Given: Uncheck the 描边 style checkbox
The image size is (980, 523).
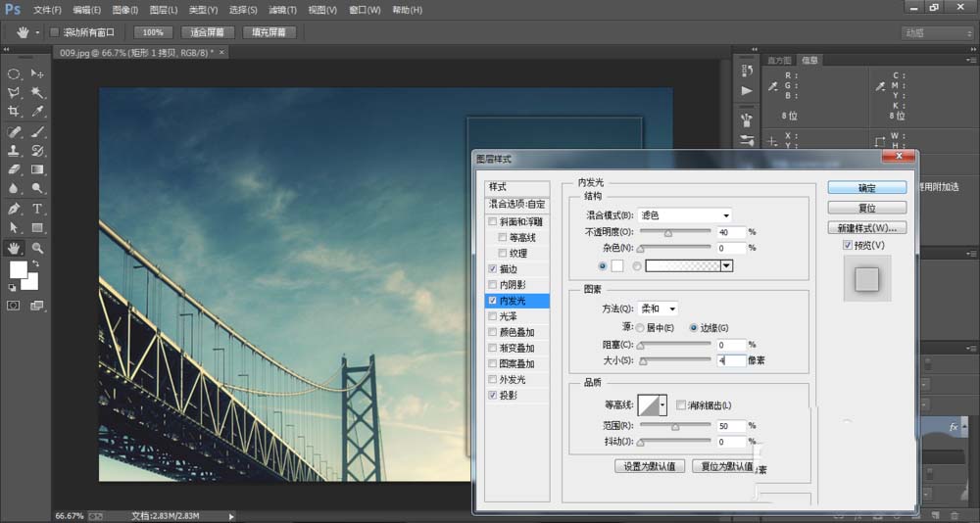Looking at the screenshot, I should click(x=493, y=268).
